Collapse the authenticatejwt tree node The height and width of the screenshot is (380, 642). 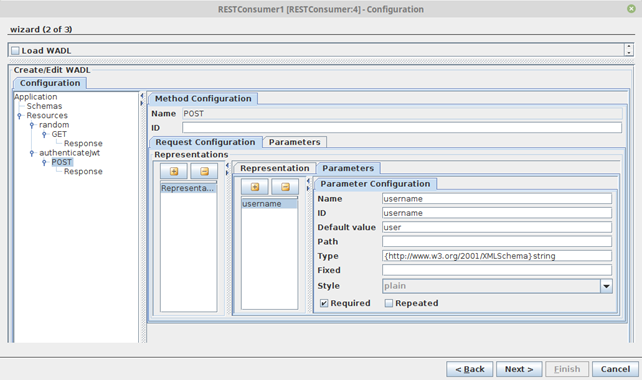[32, 153]
